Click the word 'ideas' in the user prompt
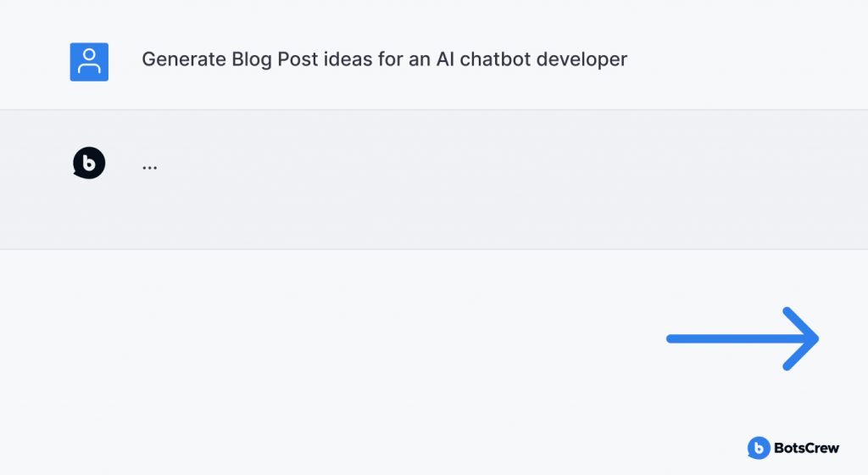This screenshot has height=475, width=868. pyautogui.click(x=348, y=59)
